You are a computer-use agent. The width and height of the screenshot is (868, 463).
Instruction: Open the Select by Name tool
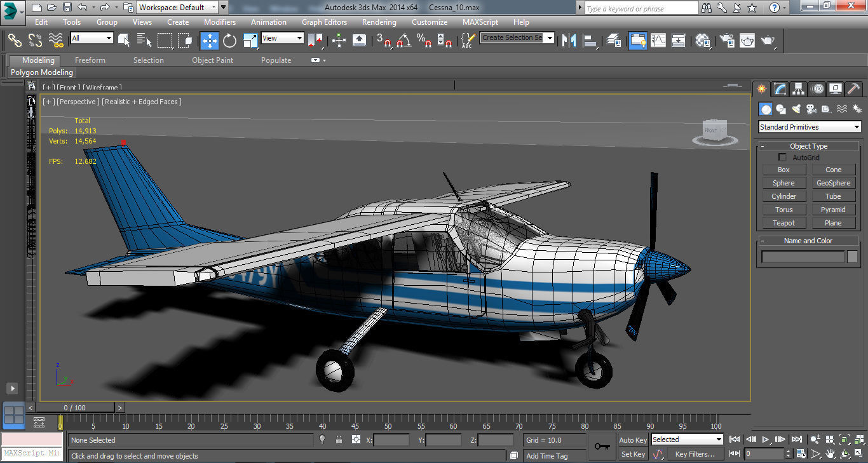coord(144,41)
